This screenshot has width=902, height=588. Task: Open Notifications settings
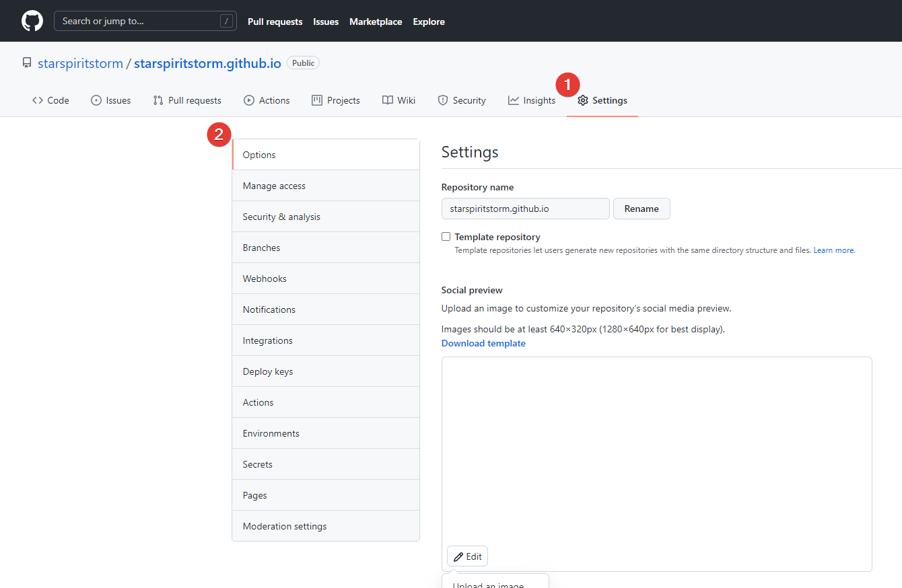326,309
